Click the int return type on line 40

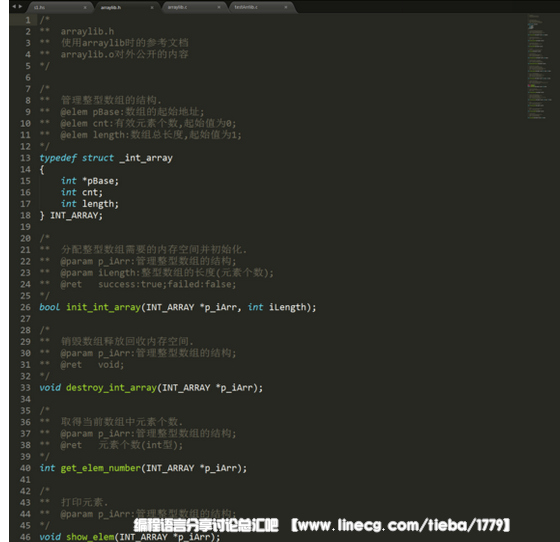click(47, 468)
